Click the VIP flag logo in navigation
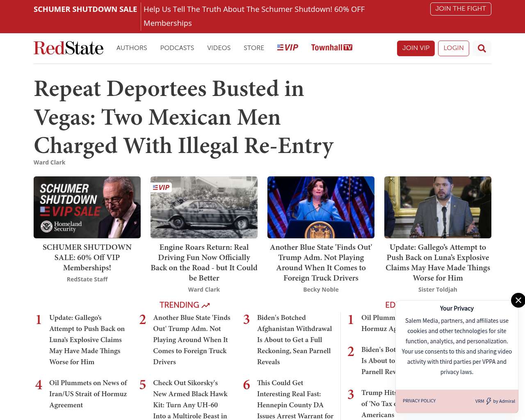 (x=288, y=48)
